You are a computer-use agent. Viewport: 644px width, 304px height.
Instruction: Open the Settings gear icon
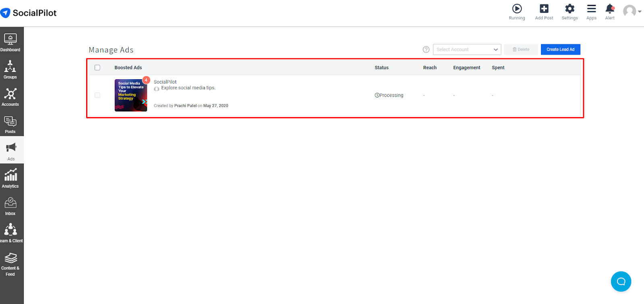(570, 9)
